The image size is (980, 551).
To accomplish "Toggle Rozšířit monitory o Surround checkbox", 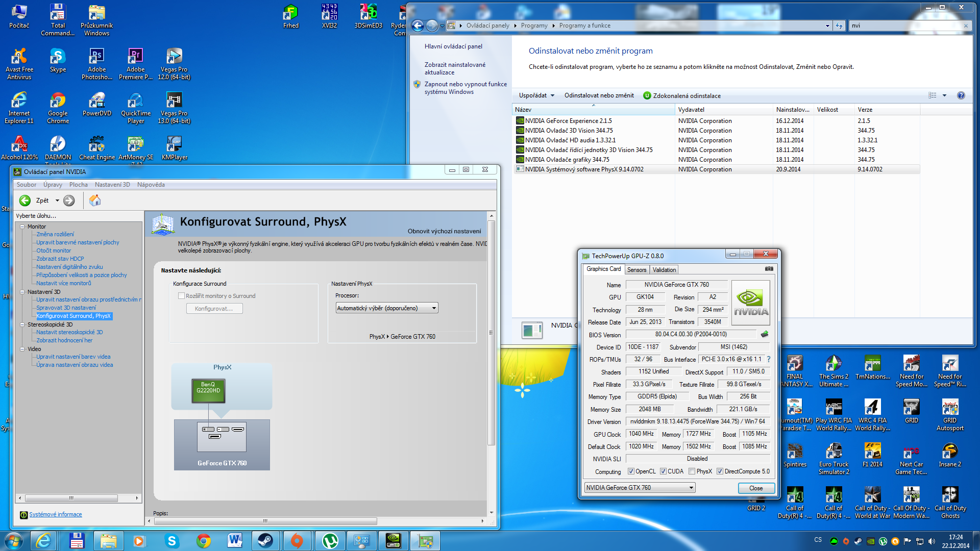I will pos(181,296).
